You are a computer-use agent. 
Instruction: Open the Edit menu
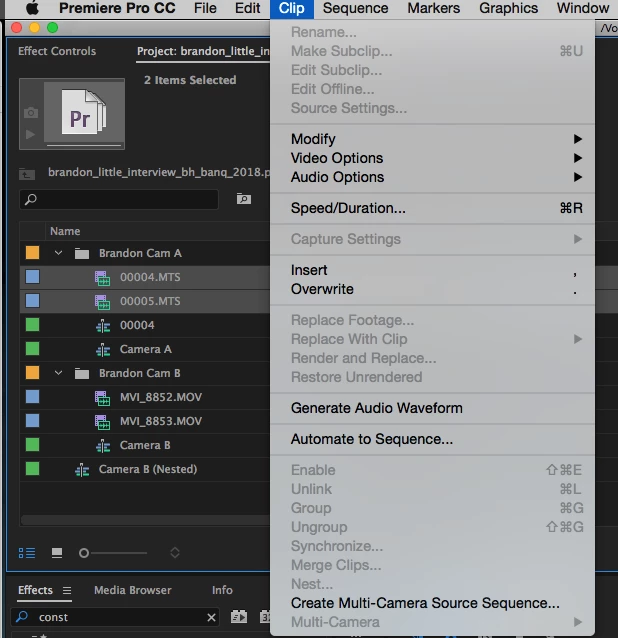[x=247, y=8]
